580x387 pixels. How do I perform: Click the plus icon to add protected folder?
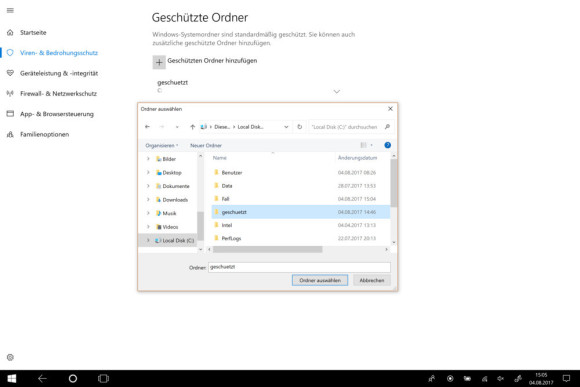[x=159, y=62]
